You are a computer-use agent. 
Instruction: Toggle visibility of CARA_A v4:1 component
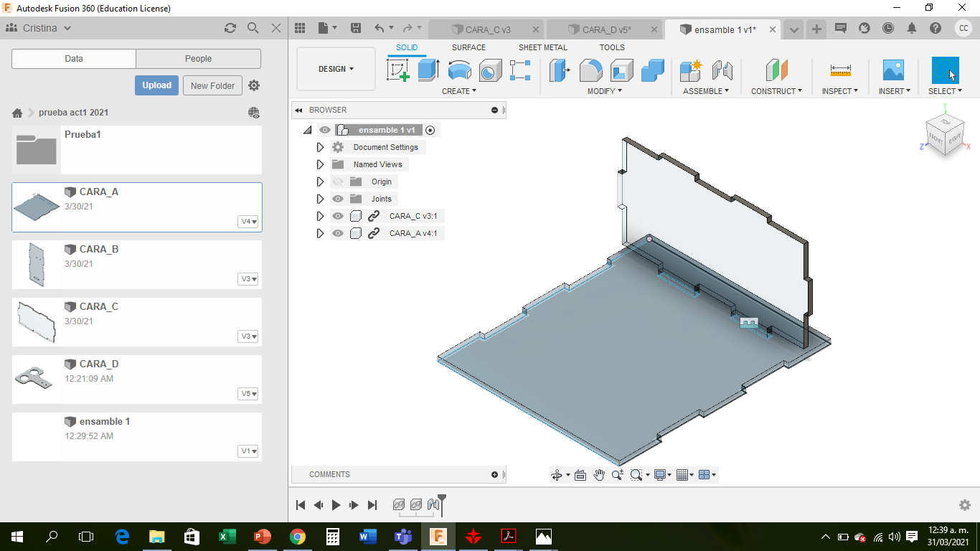338,233
